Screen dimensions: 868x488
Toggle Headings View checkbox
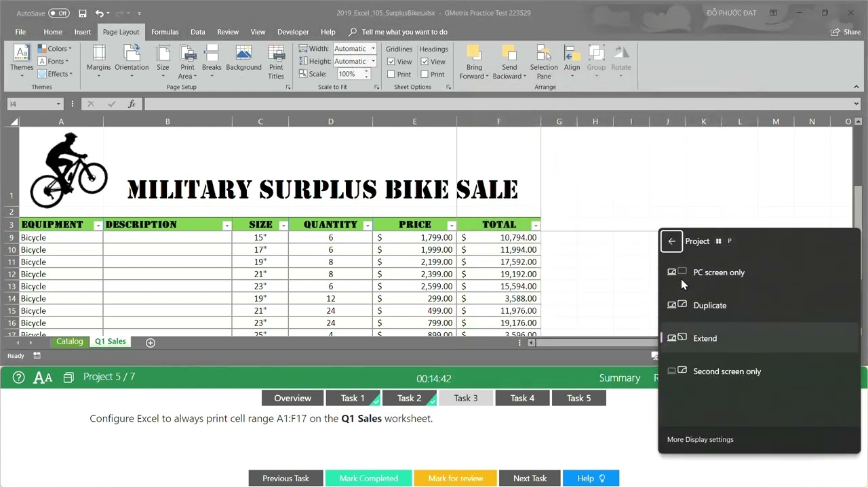click(x=425, y=62)
